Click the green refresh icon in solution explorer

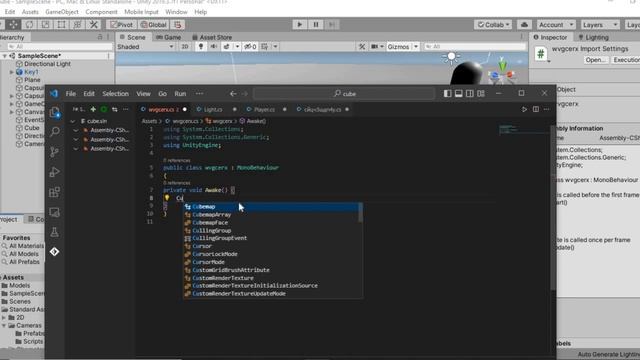(x=104, y=109)
